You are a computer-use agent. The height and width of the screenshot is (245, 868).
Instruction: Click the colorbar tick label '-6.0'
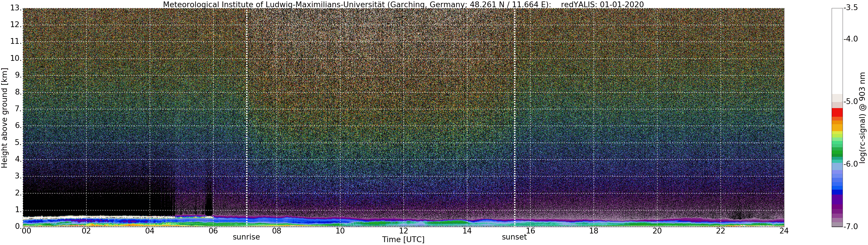850,164
